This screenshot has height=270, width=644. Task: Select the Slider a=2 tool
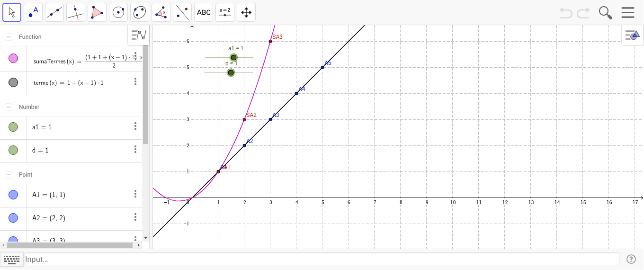(x=225, y=12)
